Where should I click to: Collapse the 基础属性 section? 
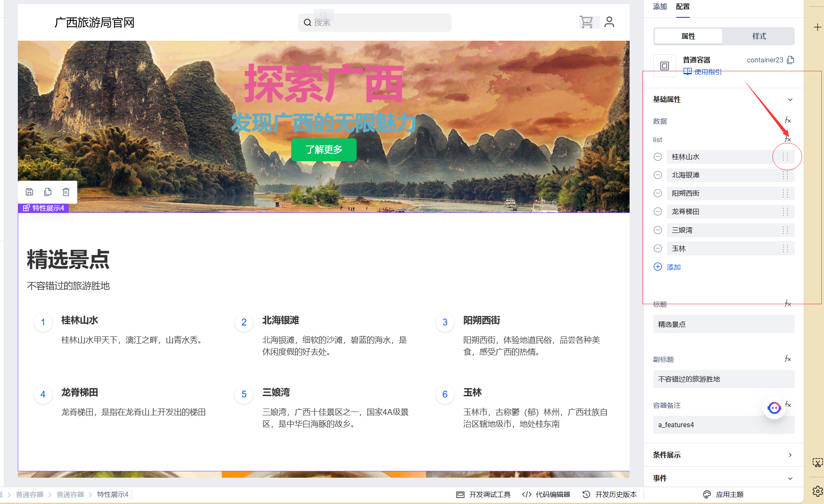[x=790, y=100]
